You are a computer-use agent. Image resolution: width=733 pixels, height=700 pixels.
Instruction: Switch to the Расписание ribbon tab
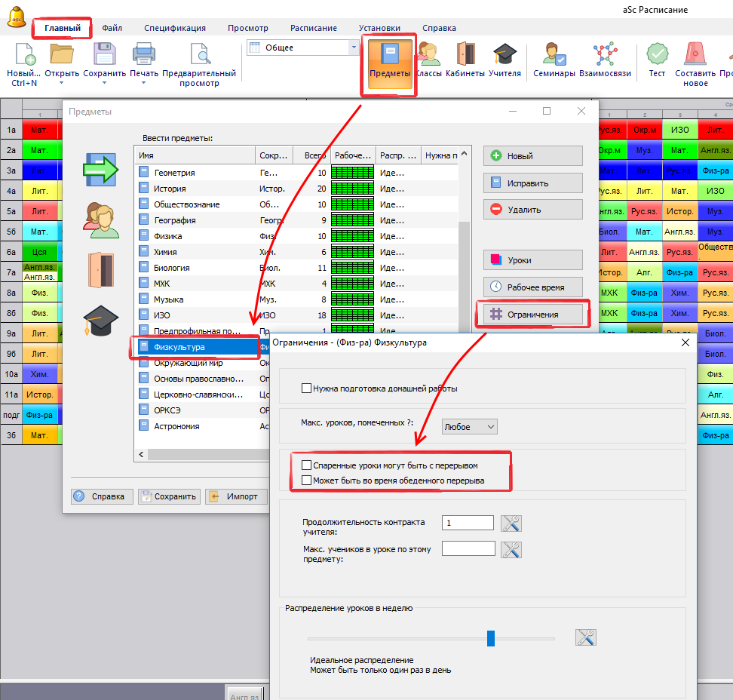tap(314, 28)
